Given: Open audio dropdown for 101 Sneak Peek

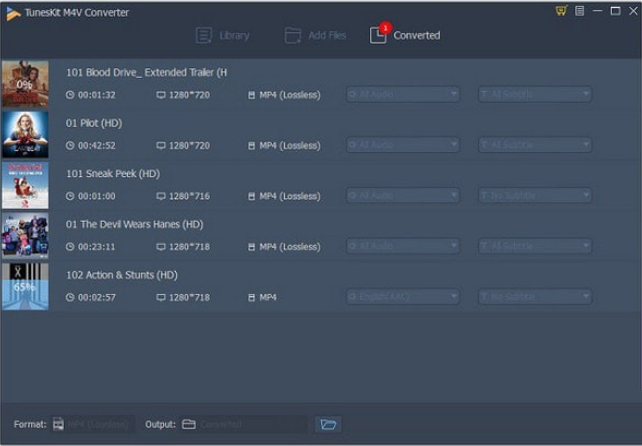Looking at the screenshot, I should pos(402,196).
